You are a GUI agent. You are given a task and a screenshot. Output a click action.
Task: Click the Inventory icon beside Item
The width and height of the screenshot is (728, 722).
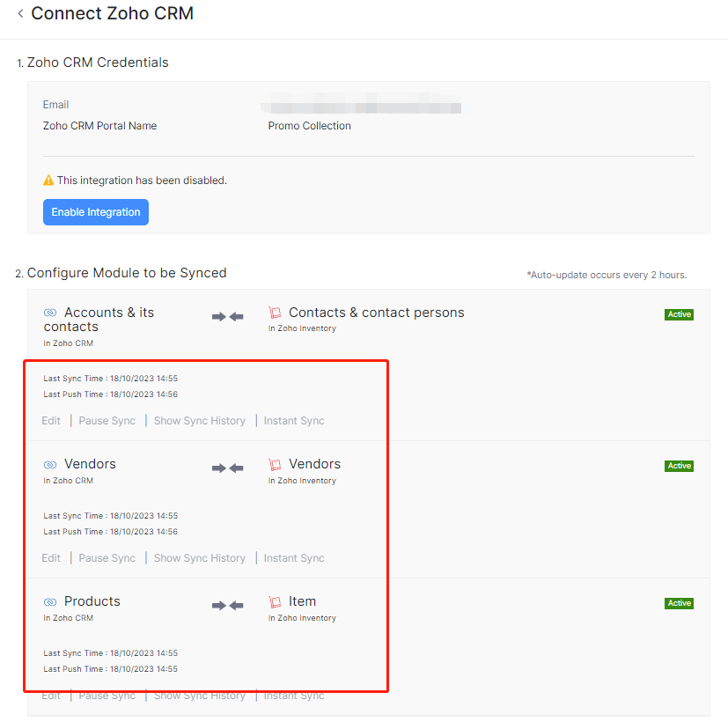[275, 601]
